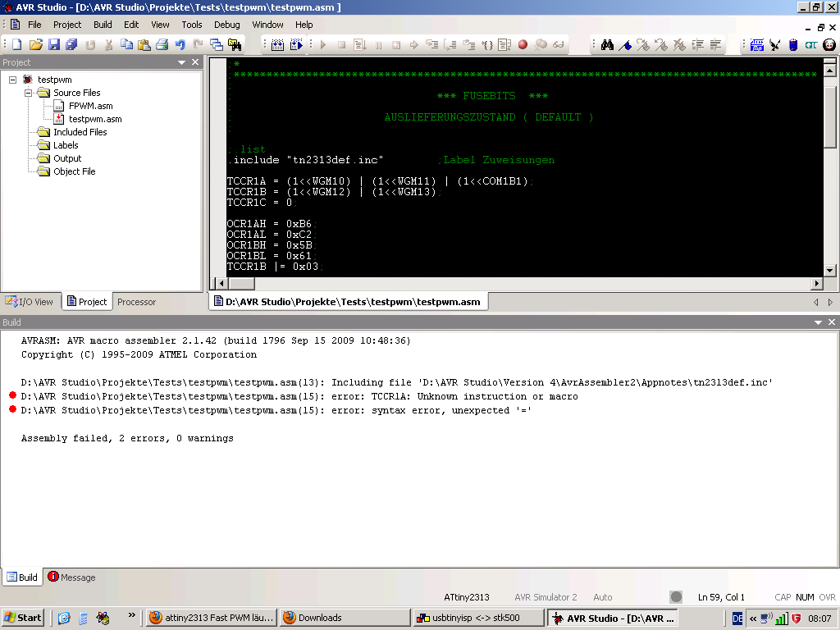The image size is (840, 630).
Task: Click the cascading windows toolbar icon
Action: [x=217, y=45]
